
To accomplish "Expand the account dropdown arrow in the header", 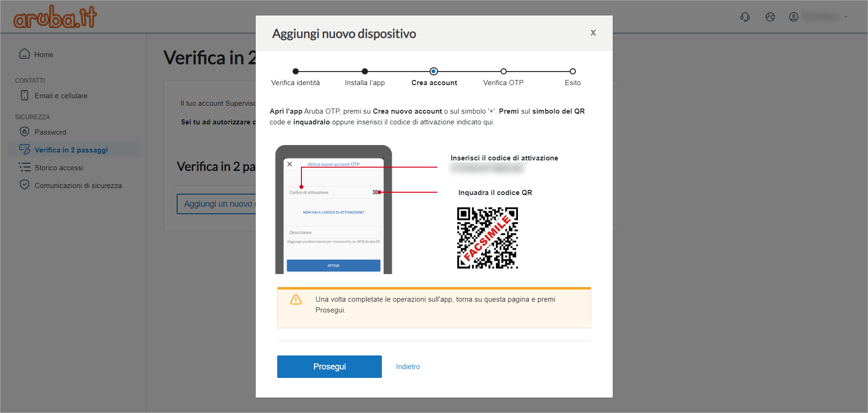I will [x=846, y=17].
